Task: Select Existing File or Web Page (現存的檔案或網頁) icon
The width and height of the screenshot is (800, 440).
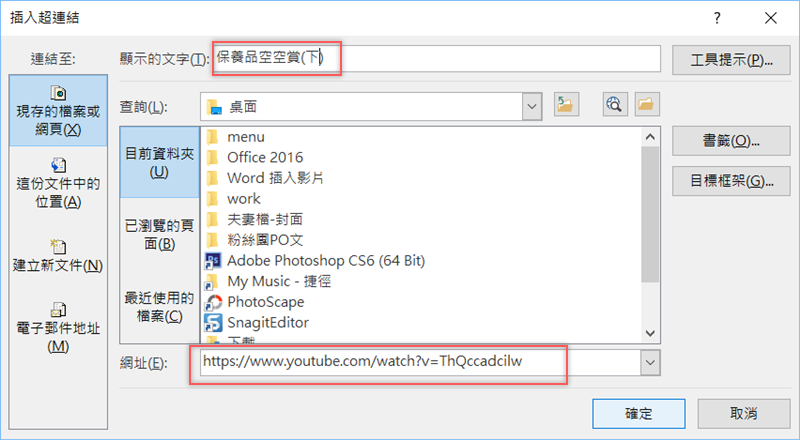Action: 58,93
